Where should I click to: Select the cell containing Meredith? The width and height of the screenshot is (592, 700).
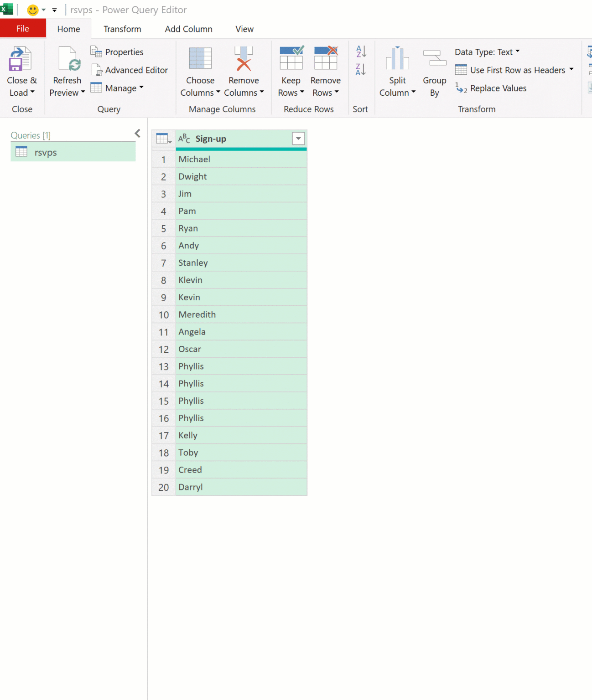click(x=241, y=314)
